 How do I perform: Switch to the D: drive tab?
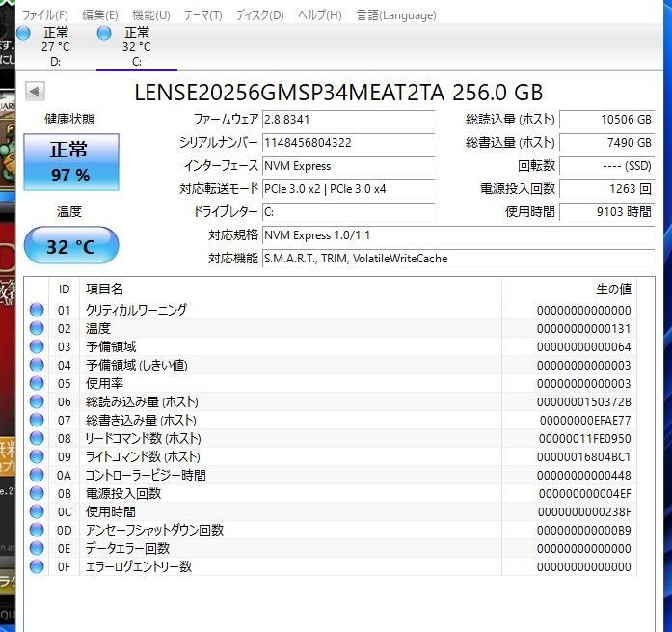pyautogui.click(x=56, y=46)
